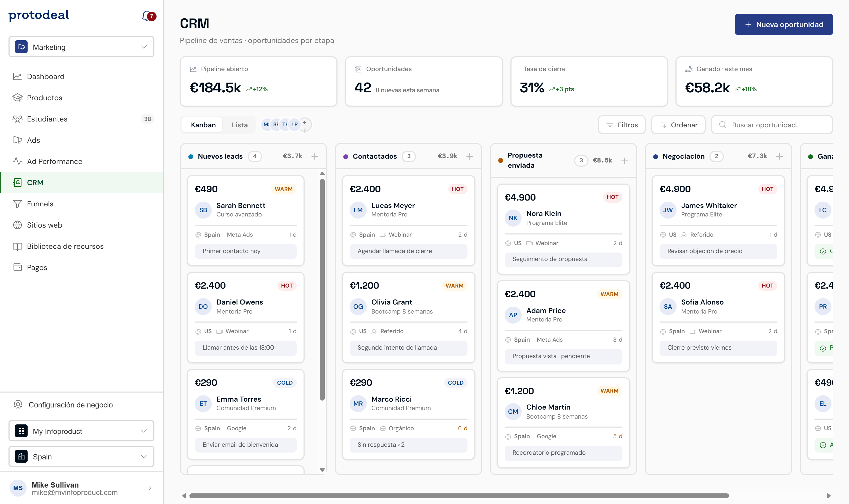Click the Funnels filter icon
Image resolution: width=849 pixels, height=504 pixels.
tap(17, 204)
